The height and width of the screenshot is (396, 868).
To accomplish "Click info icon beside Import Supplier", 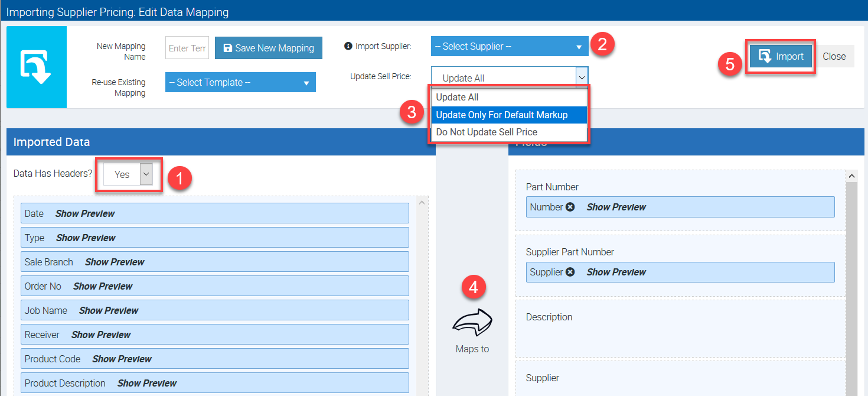I will tap(348, 46).
